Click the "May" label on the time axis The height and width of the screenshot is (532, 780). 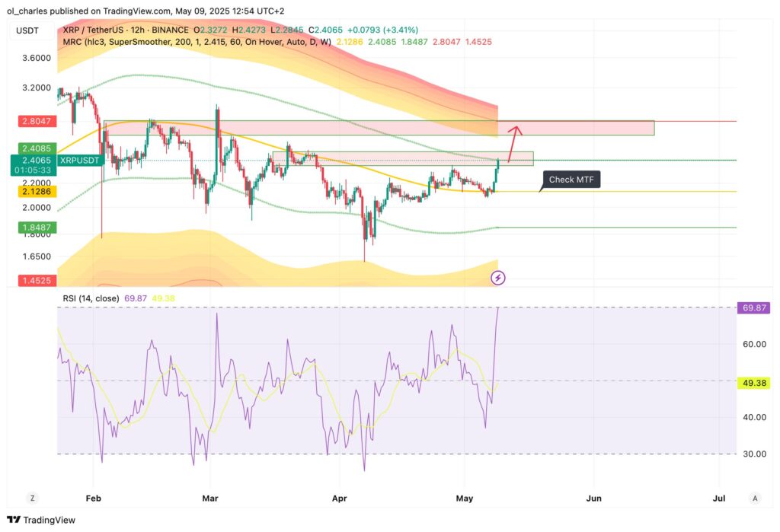(x=465, y=499)
